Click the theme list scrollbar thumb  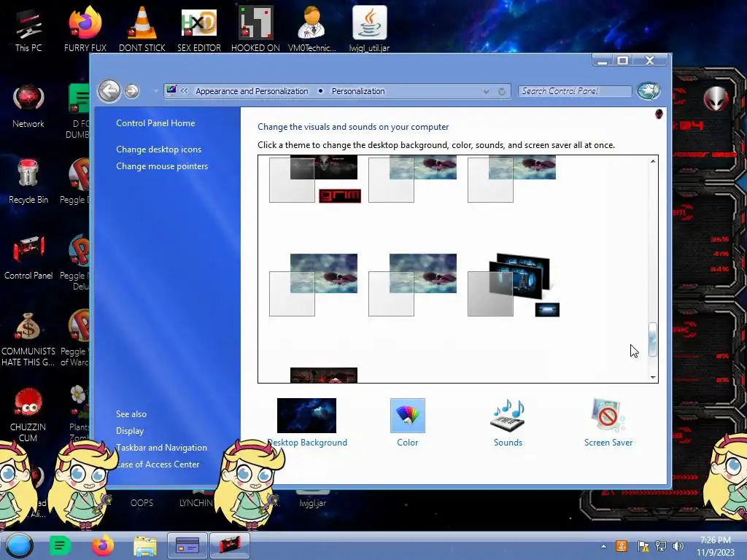point(653,339)
